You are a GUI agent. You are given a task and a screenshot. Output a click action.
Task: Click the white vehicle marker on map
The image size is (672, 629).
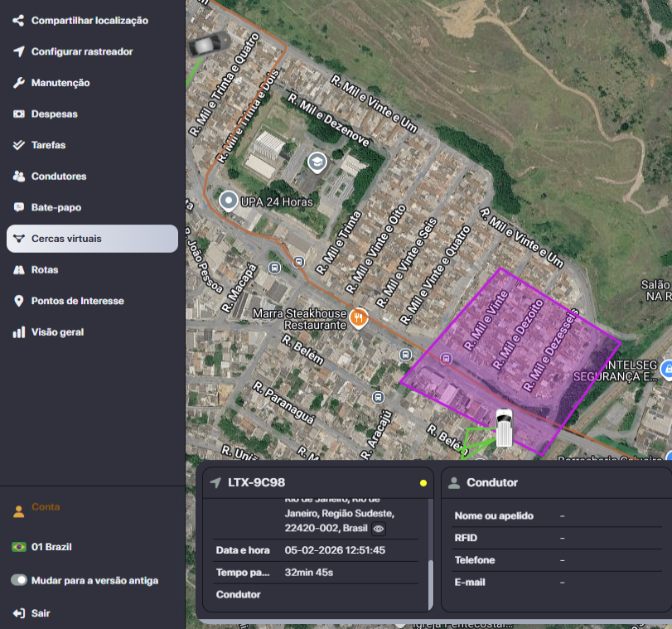click(x=504, y=428)
